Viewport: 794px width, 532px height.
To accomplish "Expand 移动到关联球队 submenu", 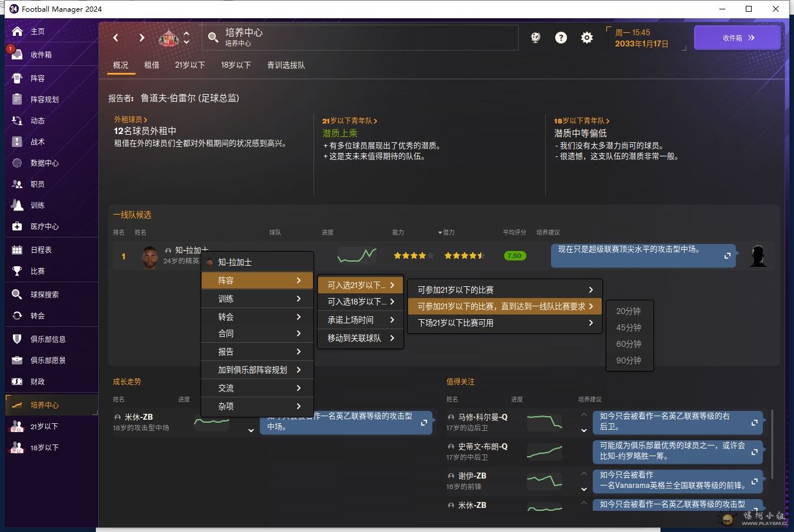I will pos(361,338).
